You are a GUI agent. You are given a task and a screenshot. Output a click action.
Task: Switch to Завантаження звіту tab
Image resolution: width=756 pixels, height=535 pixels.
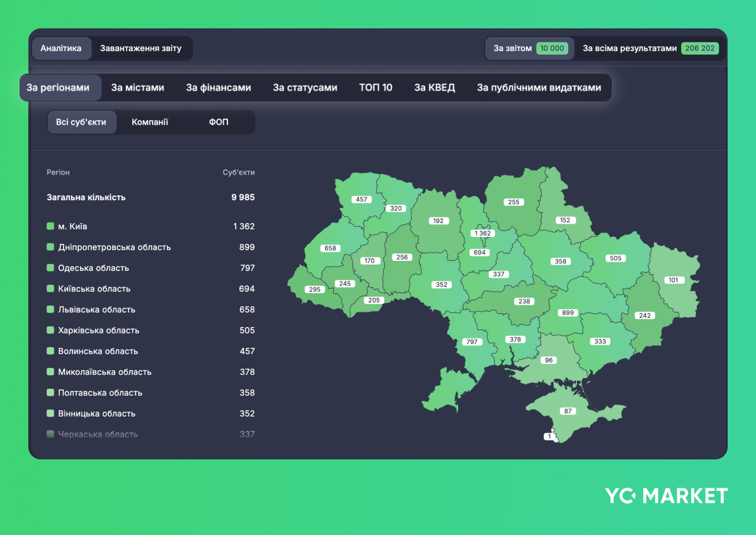click(140, 49)
